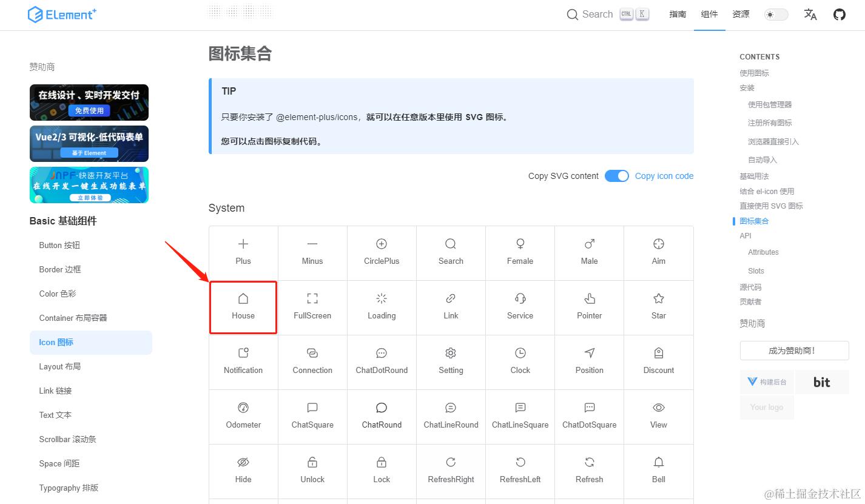Click the FullScreen icon

312,307
